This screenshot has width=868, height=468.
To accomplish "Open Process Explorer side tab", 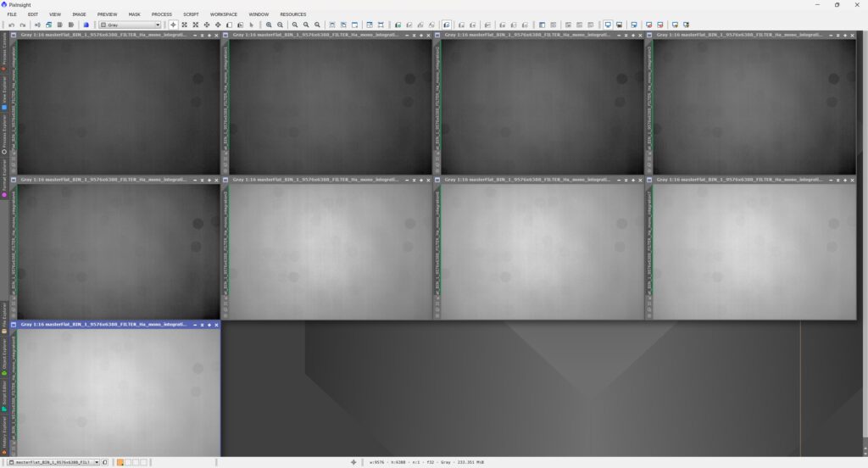I will pyautogui.click(x=4, y=134).
